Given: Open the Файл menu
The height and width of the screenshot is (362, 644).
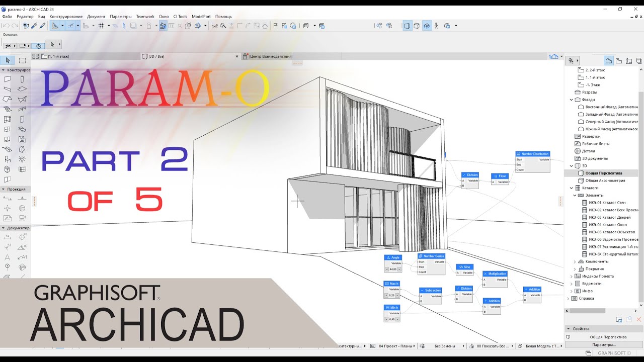Looking at the screenshot, I should tap(7, 17).
